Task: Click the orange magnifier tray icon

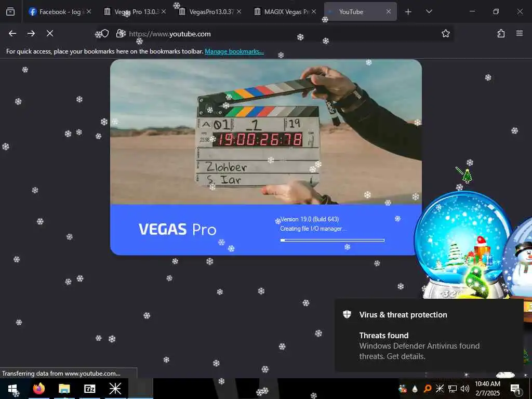Action: coord(428,389)
